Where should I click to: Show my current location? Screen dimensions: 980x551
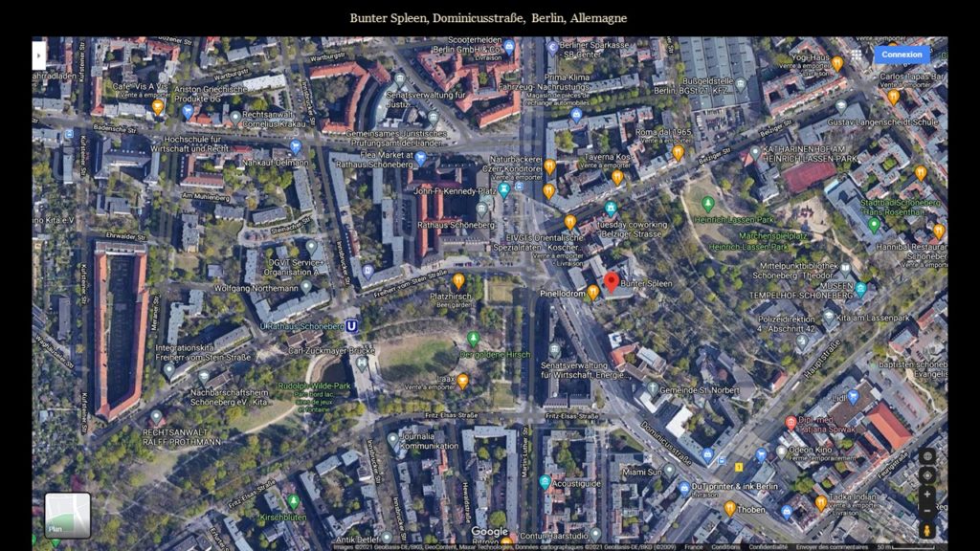(x=926, y=475)
